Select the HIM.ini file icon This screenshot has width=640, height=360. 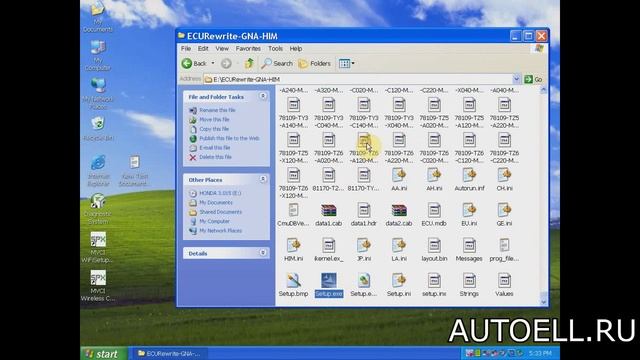tap(293, 246)
